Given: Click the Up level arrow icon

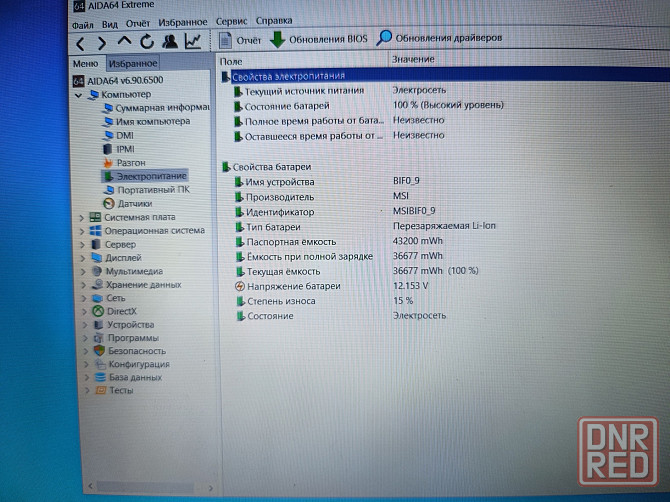Looking at the screenshot, I should pos(124,41).
